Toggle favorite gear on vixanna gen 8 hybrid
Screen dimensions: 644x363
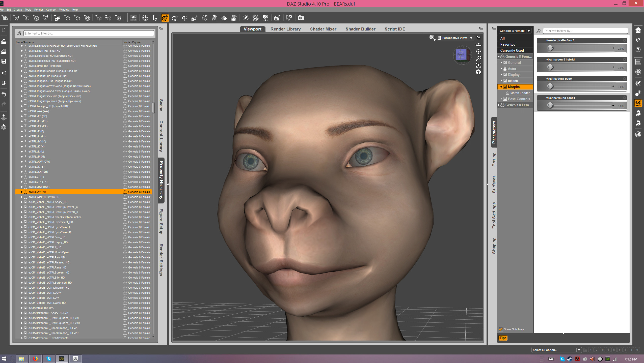pyautogui.click(x=624, y=59)
